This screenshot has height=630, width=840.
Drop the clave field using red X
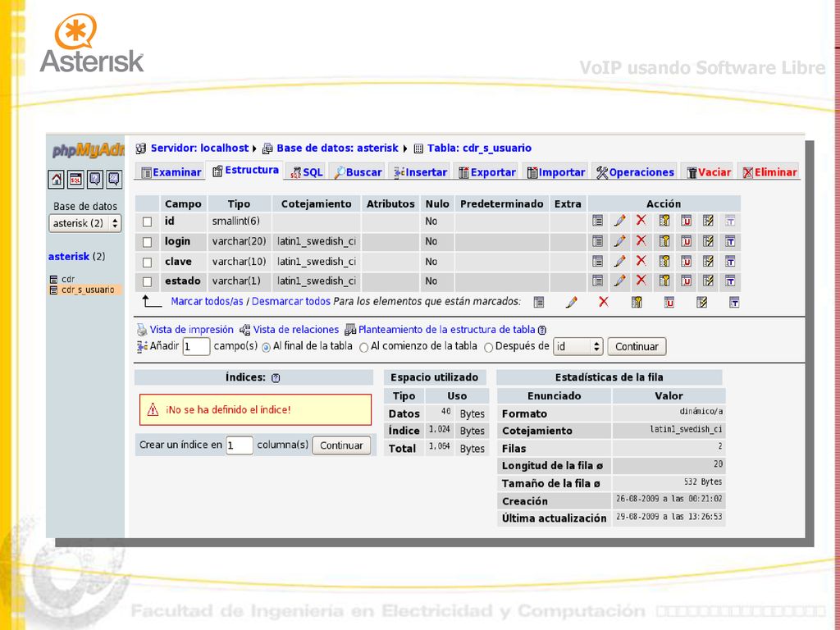641,260
